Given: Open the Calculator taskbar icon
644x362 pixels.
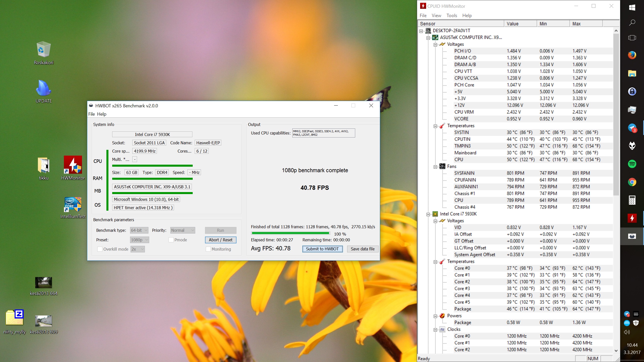Looking at the screenshot, I should (632, 200).
